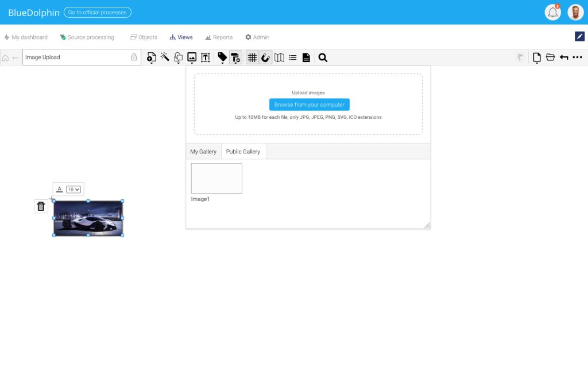Expand the add object dropdown arrow
This screenshot has height=386, width=588.
(x=152, y=63)
